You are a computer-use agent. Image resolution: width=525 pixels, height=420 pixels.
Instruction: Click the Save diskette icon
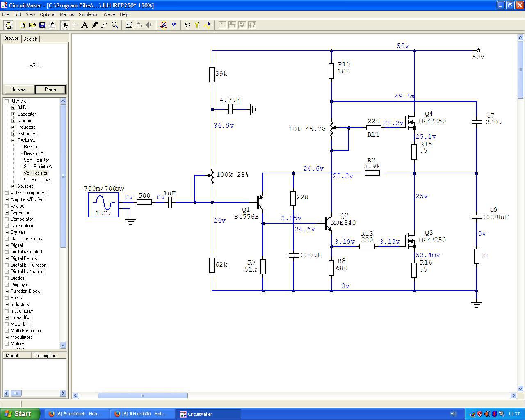click(x=42, y=25)
